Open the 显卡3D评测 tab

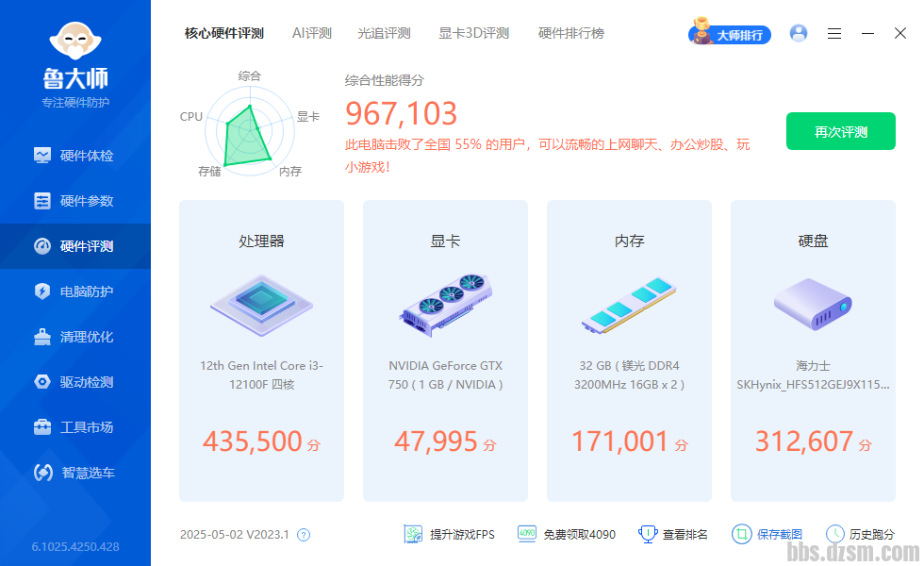point(473,33)
